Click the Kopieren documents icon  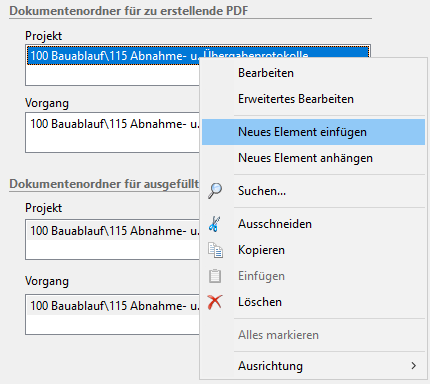[x=215, y=250]
